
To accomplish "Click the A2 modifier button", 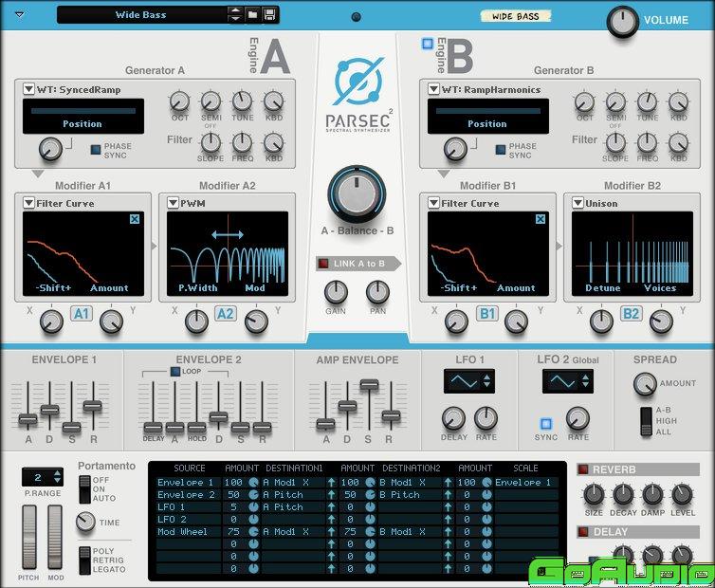I will pyautogui.click(x=226, y=314).
